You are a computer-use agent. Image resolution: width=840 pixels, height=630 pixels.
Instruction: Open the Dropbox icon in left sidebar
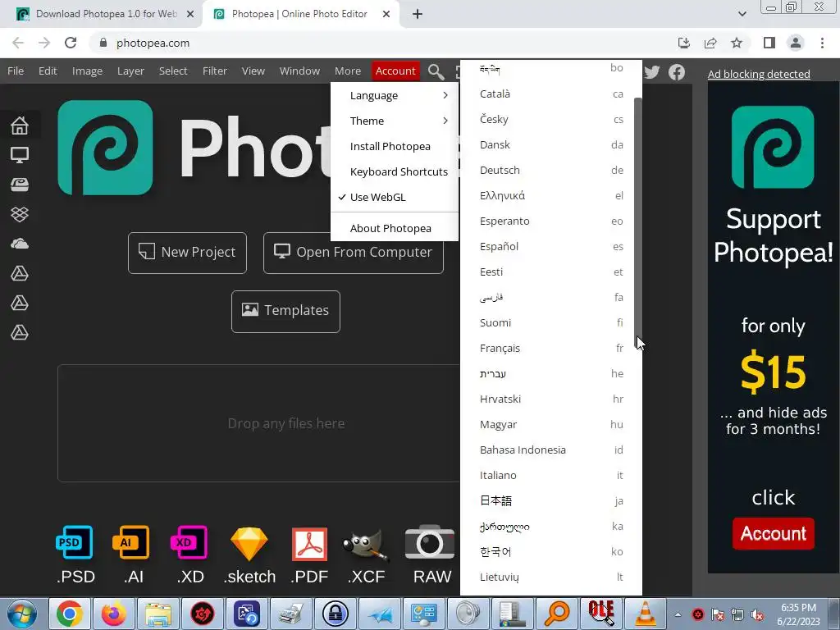[x=20, y=214]
